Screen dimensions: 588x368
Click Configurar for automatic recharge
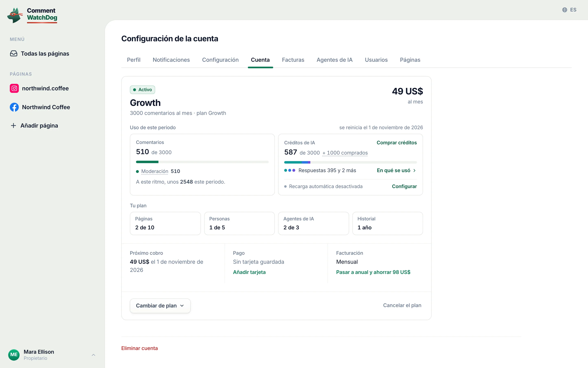(404, 186)
